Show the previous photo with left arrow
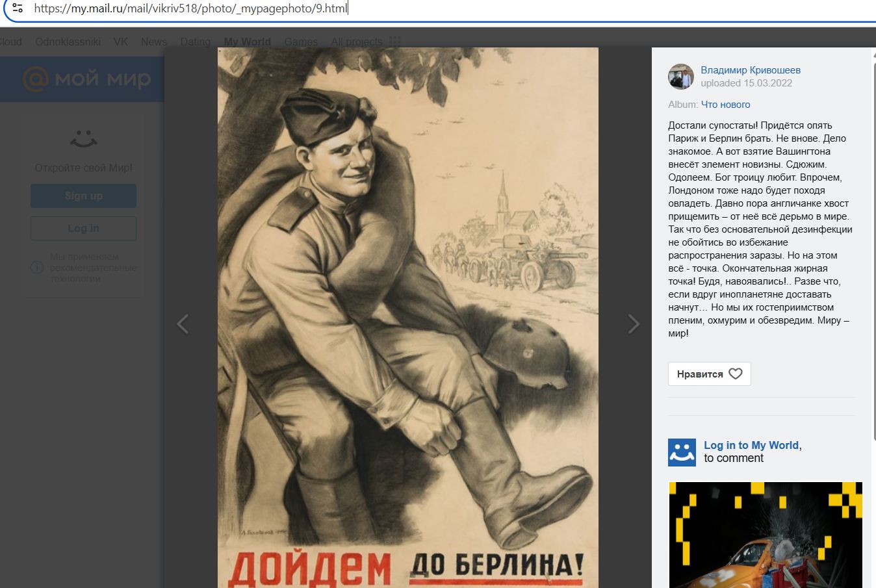 tap(183, 324)
